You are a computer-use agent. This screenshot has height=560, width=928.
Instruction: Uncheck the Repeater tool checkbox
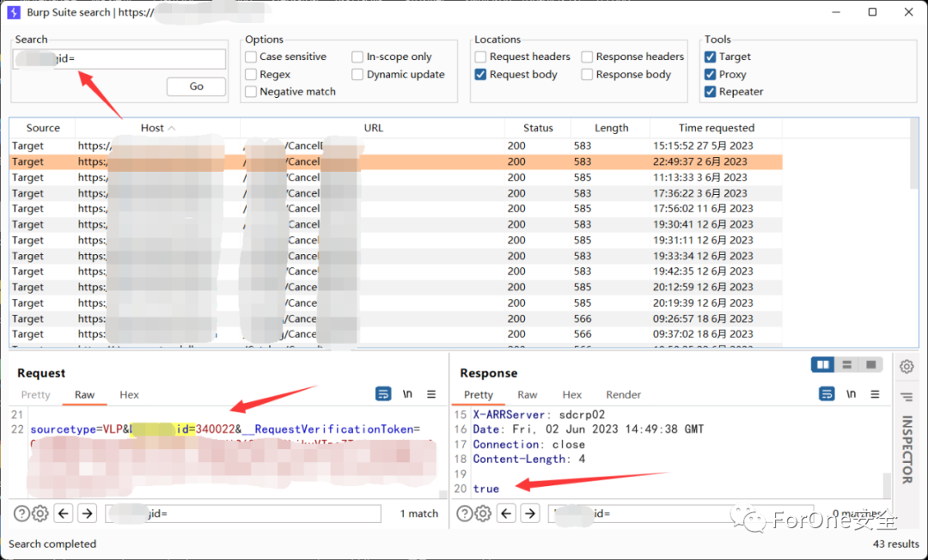pos(711,92)
